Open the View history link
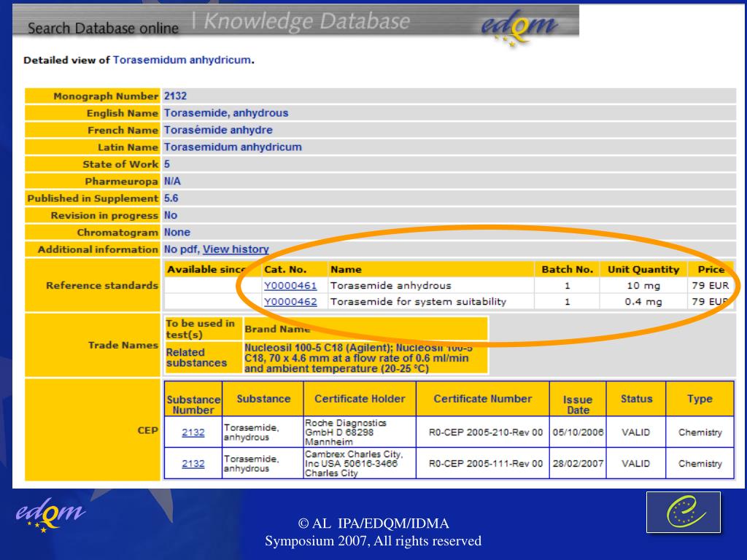The width and height of the screenshot is (747, 560). tap(236, 249)
